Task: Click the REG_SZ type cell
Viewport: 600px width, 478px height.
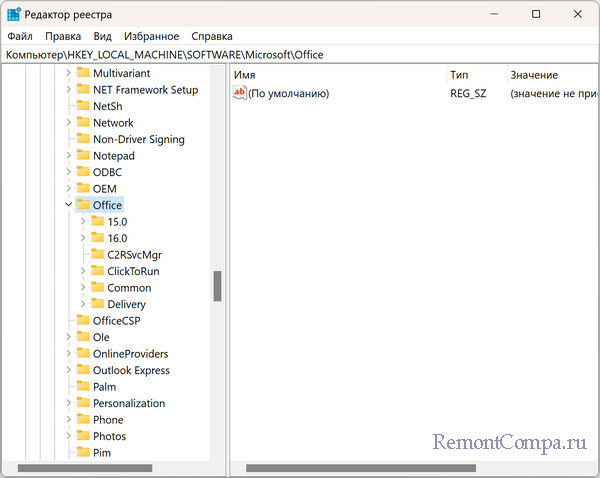Action: click(x=468, y=93)
